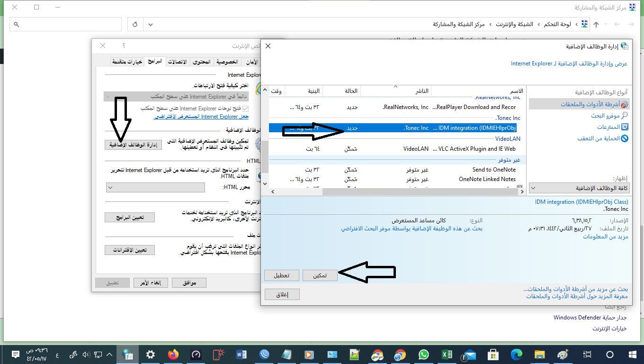
Task: Click the make Internet Explorer default browser link
Action: 202,117
